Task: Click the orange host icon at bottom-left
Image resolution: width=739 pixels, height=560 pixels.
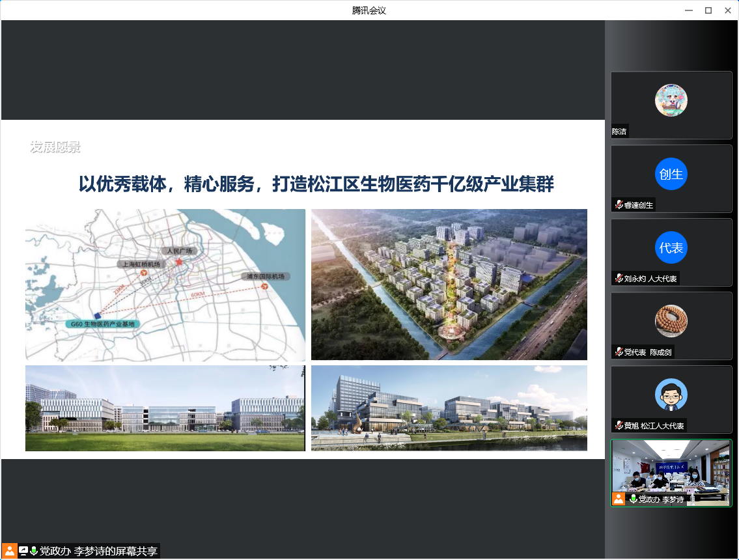Action: (10, 551)
